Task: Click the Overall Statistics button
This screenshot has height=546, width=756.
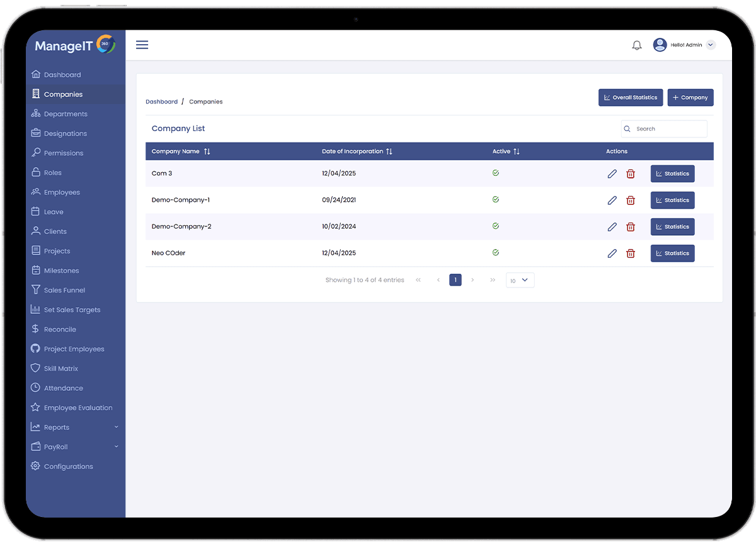Action: pyautogui.click(x=631, y=98)
